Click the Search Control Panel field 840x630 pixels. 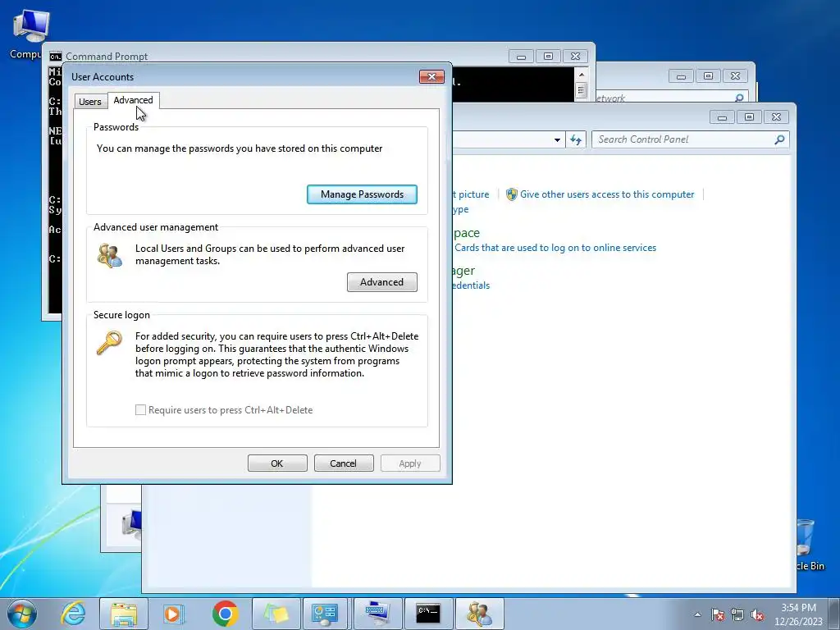point(691,139)
